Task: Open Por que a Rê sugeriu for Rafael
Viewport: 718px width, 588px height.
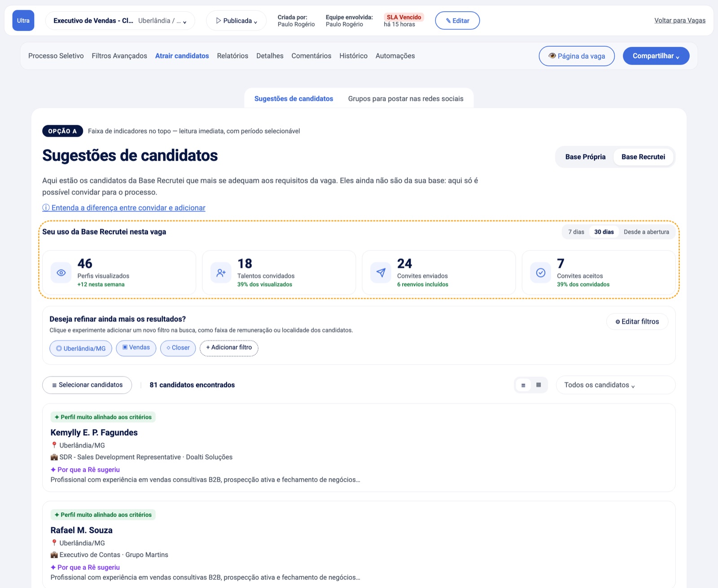Action: point(85,567)
